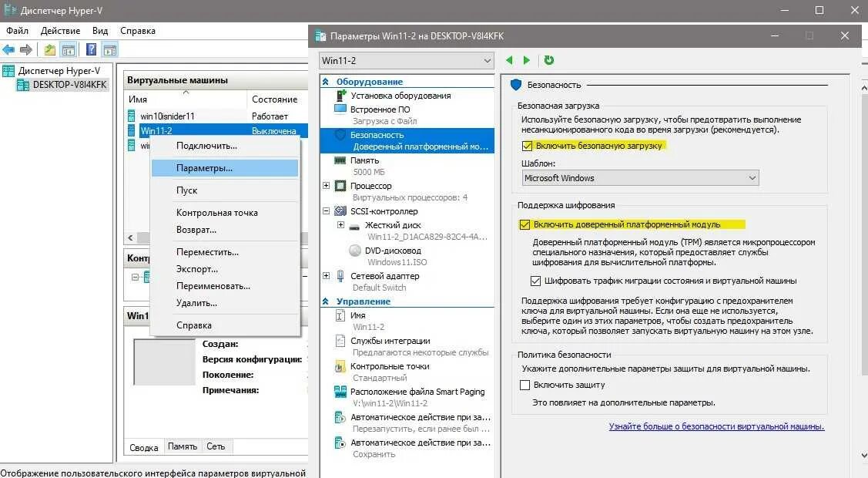Click the Процессор chip icon
The width and height of the screenshot is (868, 478).
click(340, 186)
